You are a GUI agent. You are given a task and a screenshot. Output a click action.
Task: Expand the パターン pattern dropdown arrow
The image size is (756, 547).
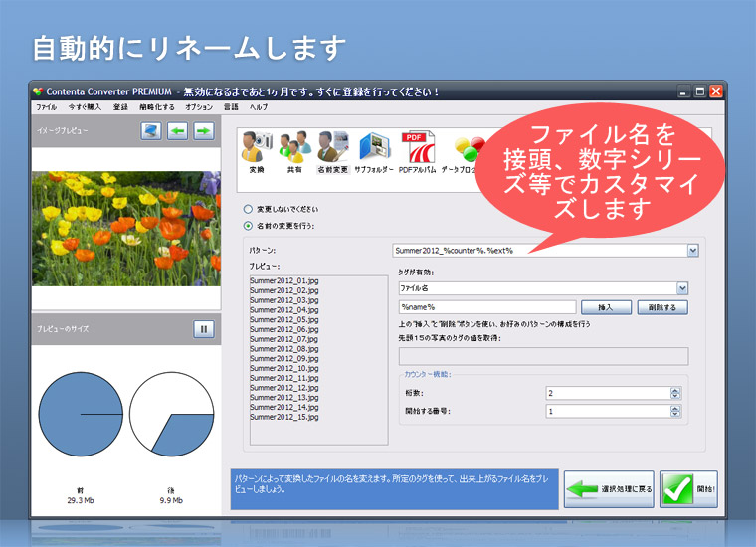[693, 250]
